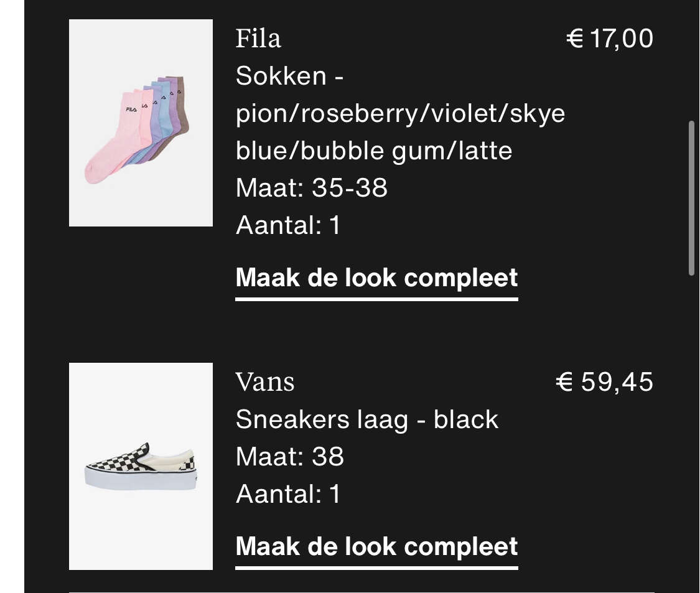Image resolution: width=700 pixels, height=593 pixels.
Task: Click the FILA logo on the pink sock
Action: pos(131,110)
